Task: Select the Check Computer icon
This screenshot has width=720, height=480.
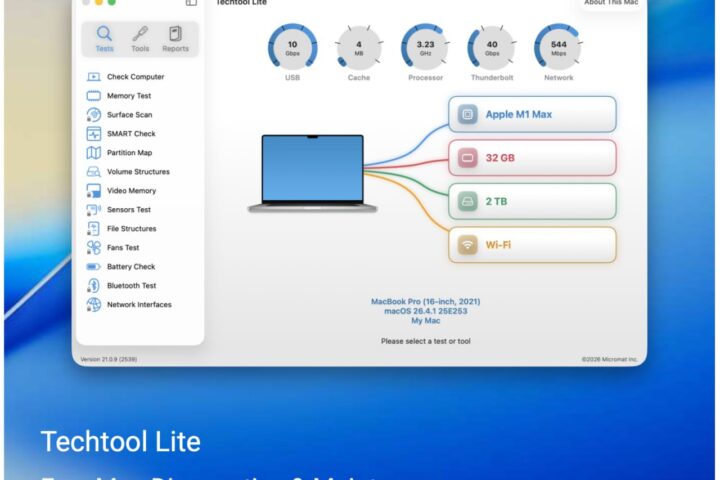Action: pos(94,77)
